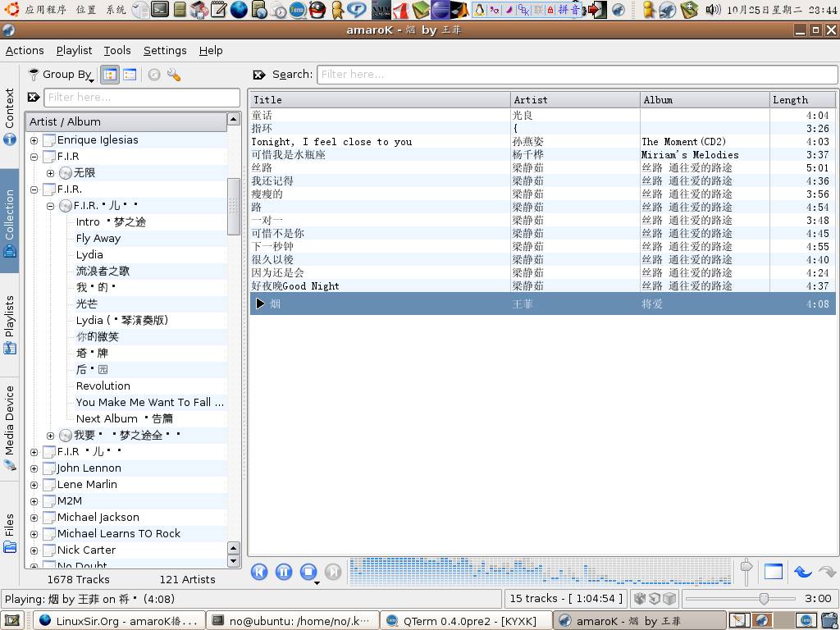The width and height of the screenshot is (840, 630).
Task: Expand the Enrique Iglesias artist node
Action: (x=34, y=140)
